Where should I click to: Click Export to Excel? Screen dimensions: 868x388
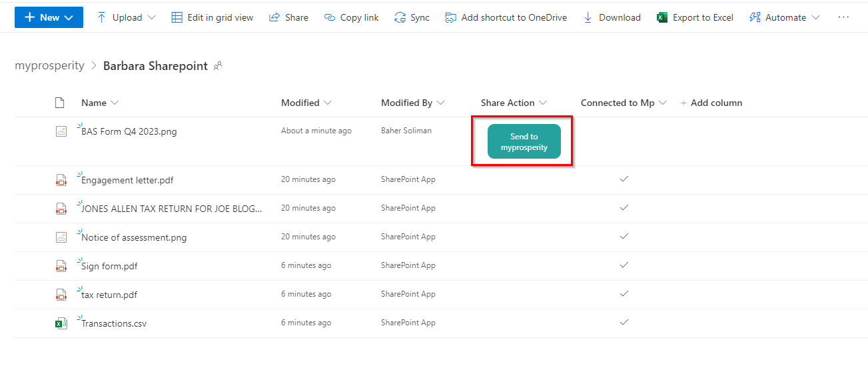[695, 17]
